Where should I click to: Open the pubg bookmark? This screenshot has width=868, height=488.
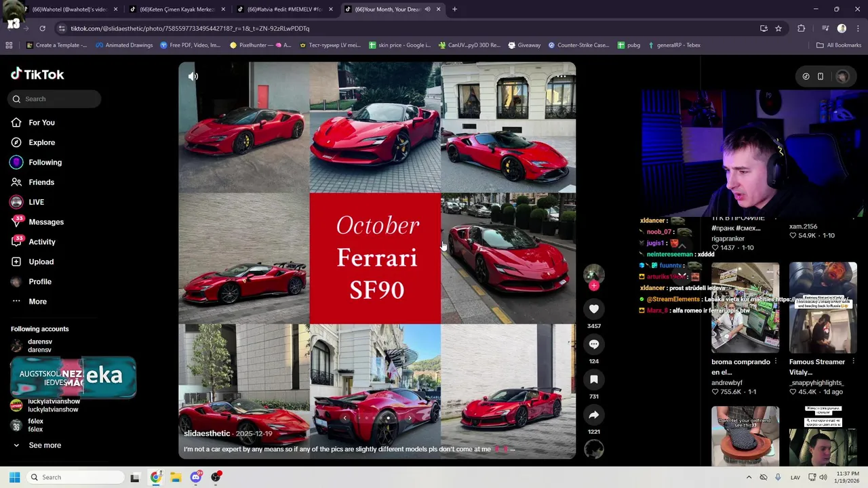click(629, 45)
